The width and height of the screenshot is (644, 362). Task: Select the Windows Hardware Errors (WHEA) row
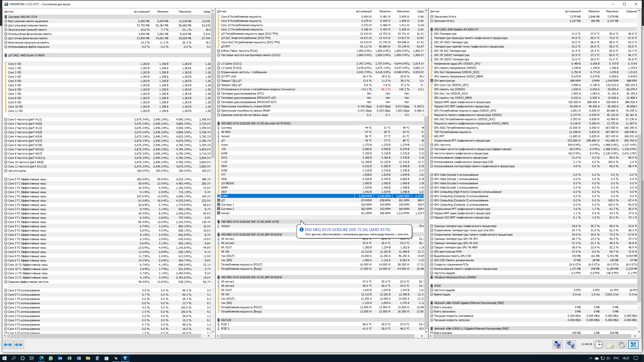tap(455, 277)
